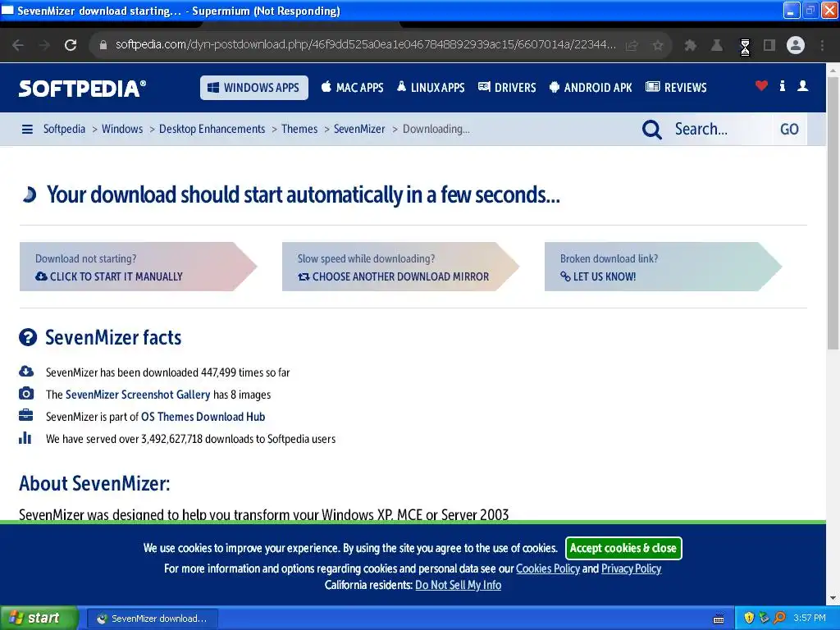Select SevenMizer download taskbar item
Screen dimensions: 840x630
[153, 619]
